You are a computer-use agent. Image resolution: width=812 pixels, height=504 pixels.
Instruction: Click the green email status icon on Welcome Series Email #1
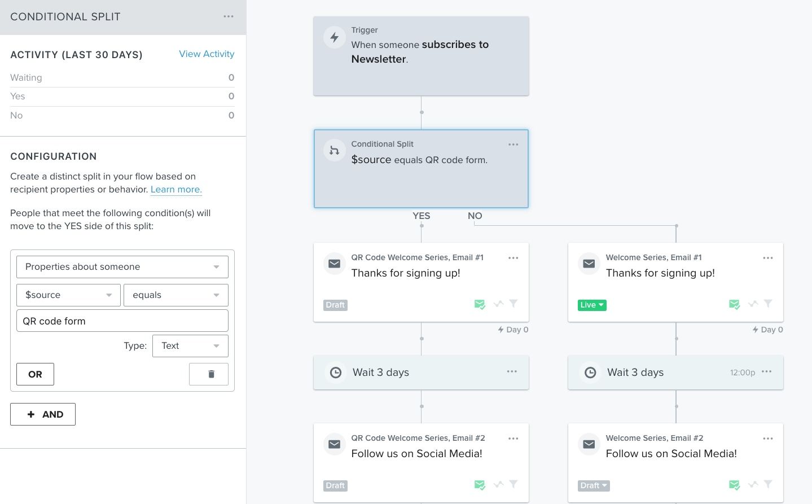(734, 304)
